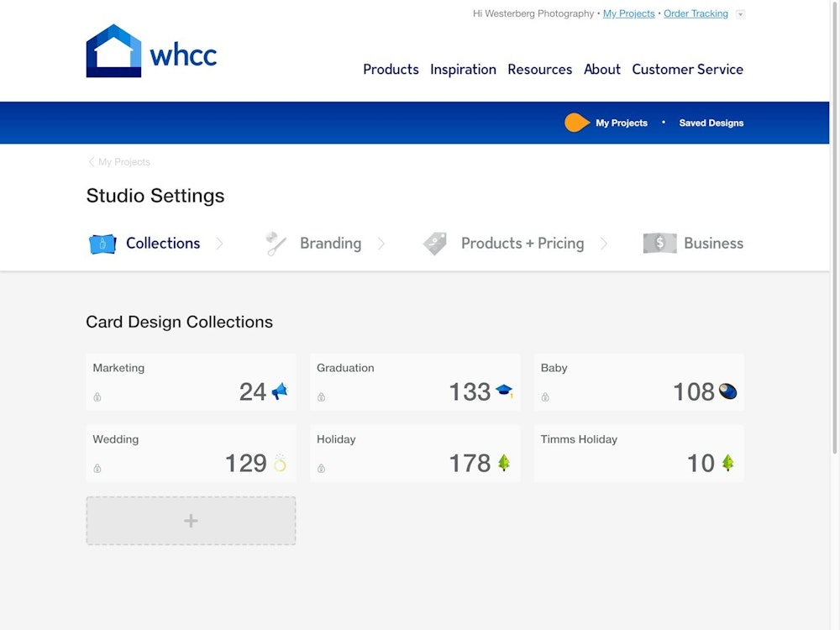
Task: Switch to the Branding tab
Action: click(x=330, y=244)
